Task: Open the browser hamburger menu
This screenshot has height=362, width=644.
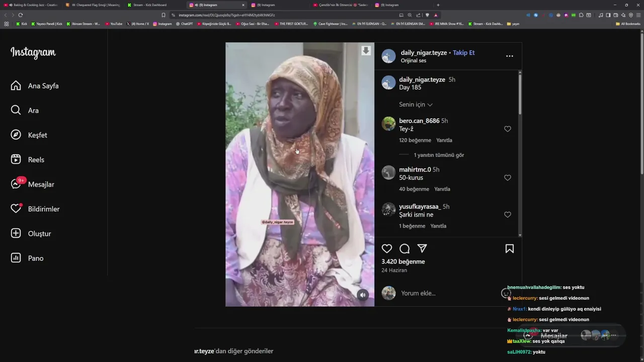Action: [x=638, y=15]
